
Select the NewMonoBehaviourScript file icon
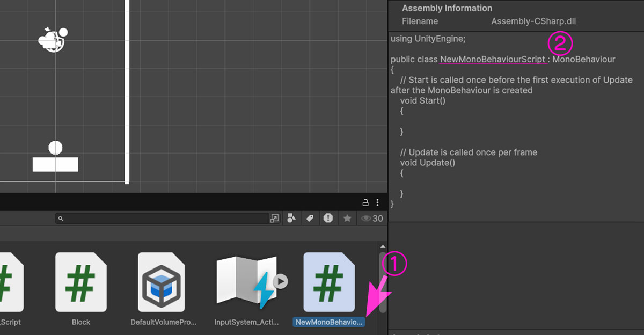tap(329, 282)
